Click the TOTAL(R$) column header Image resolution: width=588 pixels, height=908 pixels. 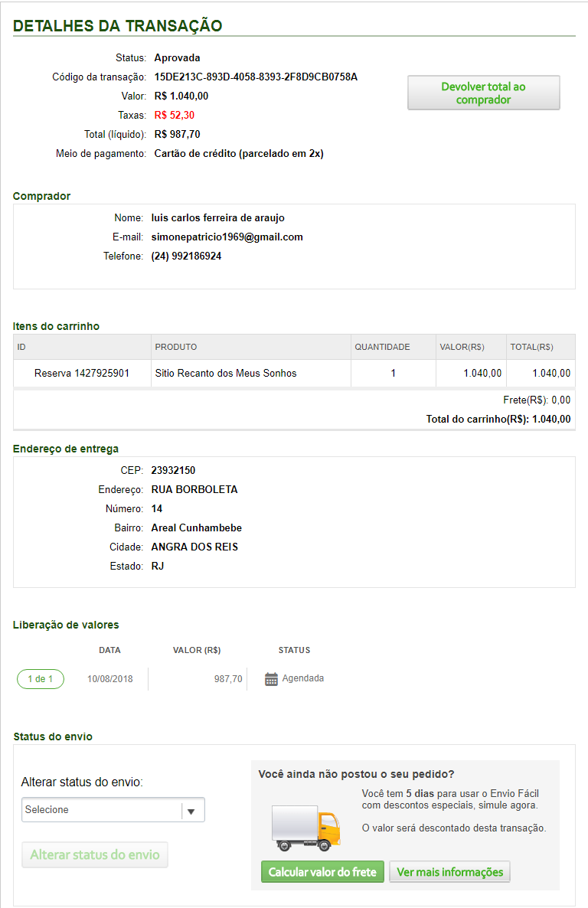531,347
